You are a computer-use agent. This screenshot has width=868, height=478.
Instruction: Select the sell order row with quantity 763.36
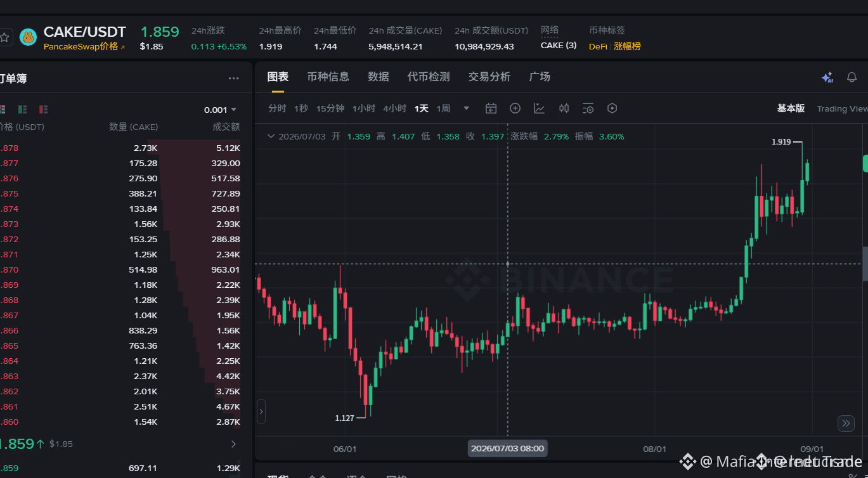120,346
